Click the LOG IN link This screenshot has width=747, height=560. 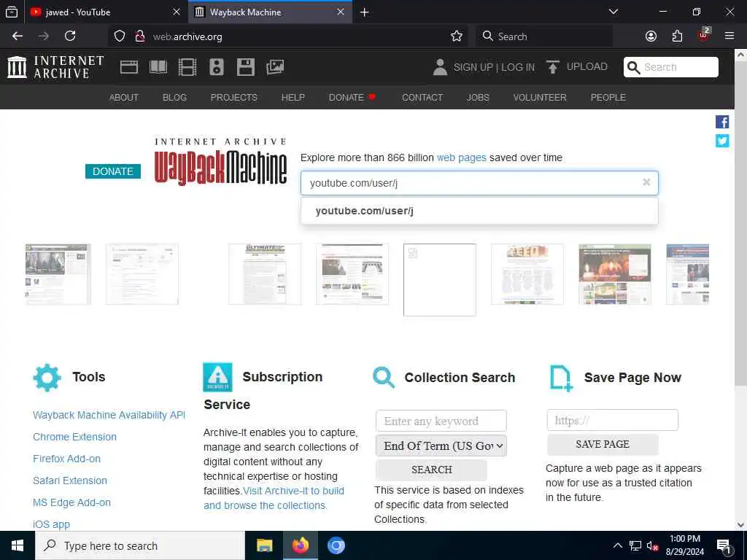pos(518,67)
